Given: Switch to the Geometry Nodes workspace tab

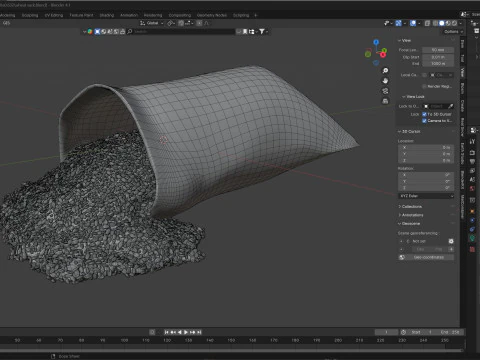Looking at the screenshot, I should click(x=212, y=15).
